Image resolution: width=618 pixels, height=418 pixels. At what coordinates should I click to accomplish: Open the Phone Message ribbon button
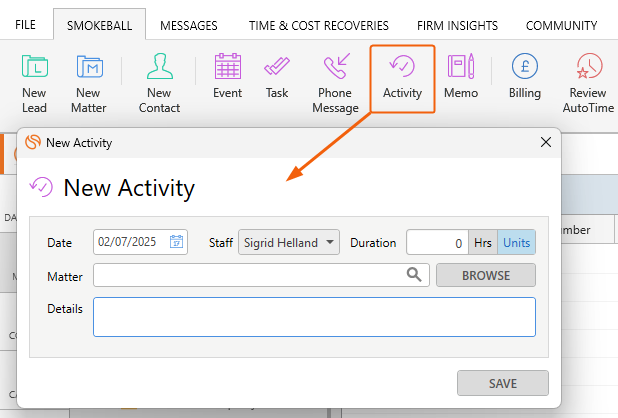pyautogui.click(x=335, y=84)
